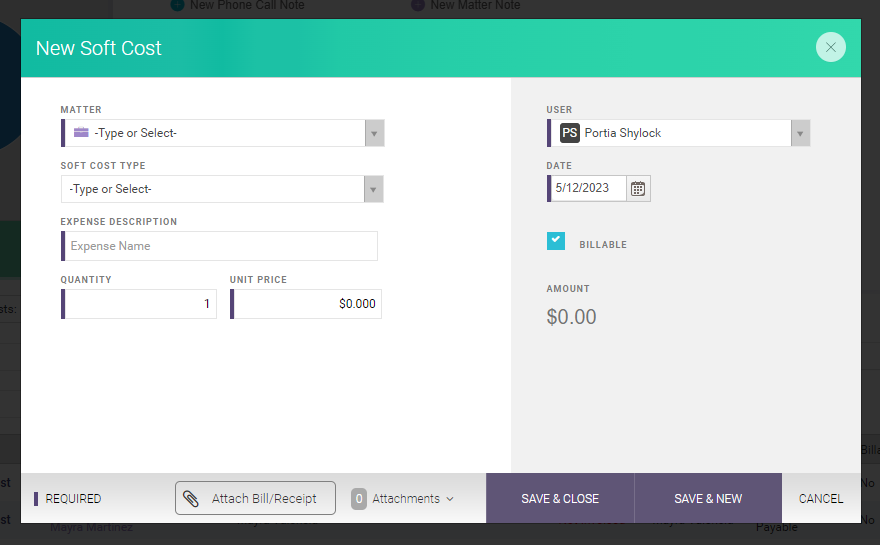The height and width of the screenshot is (545, 880).
Task: Open the calendar date picker icon
Action: [638, 188]
